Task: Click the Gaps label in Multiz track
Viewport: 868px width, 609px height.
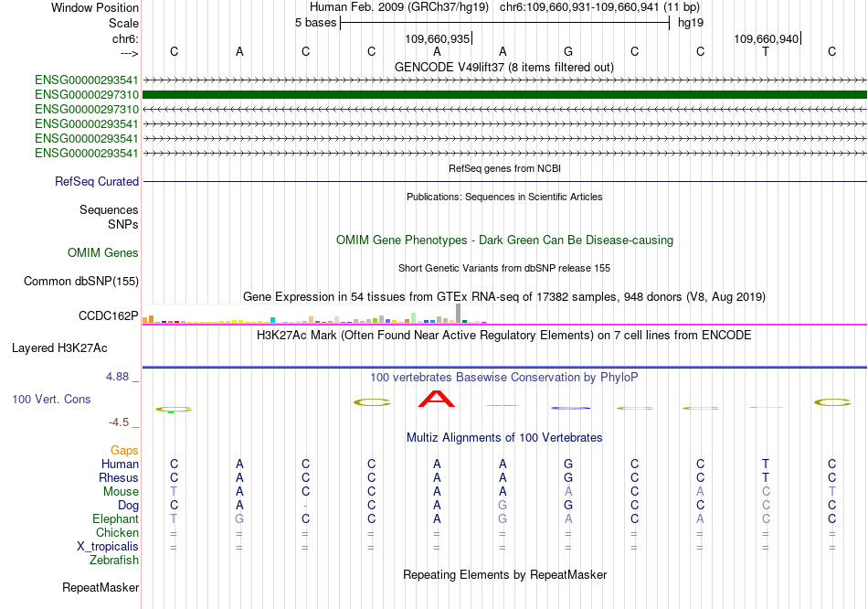Action: point(124,450)
